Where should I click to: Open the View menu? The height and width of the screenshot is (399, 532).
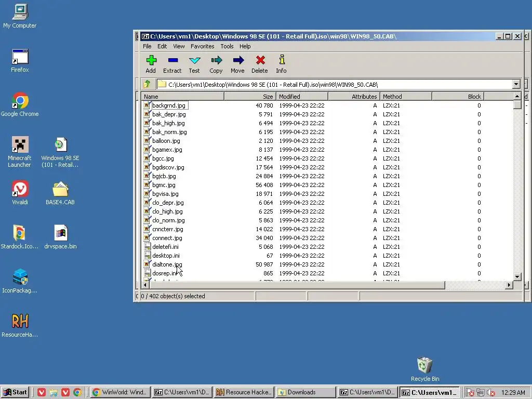pos(179,46)
